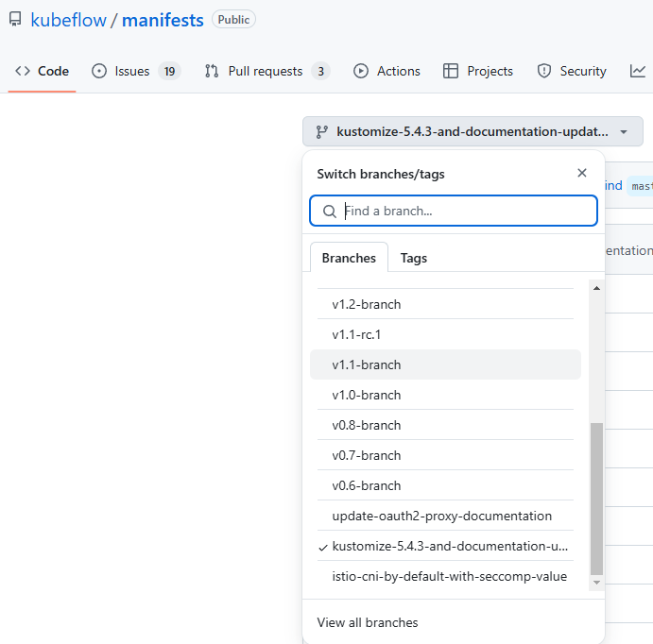The width and height of the screenshot is (653, 644).
Task: Click the git branch icon in selector
Action: pos(321,132)
